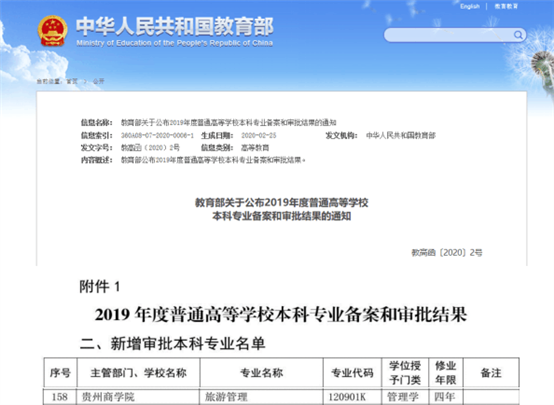
Task: Click the magnifier search icon
Action: pyautogui.click(x=518, y=35)
